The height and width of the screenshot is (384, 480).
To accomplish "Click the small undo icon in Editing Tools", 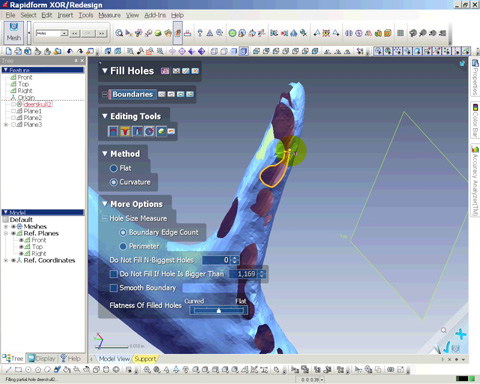I will 171,131.
